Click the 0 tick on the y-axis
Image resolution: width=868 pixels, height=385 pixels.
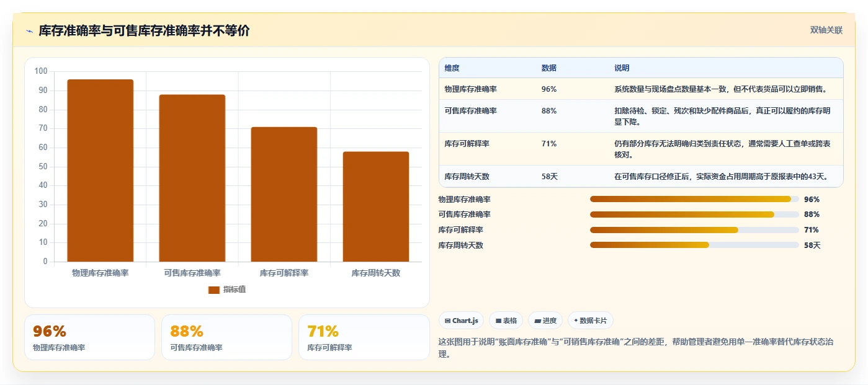tap(45, 262)
